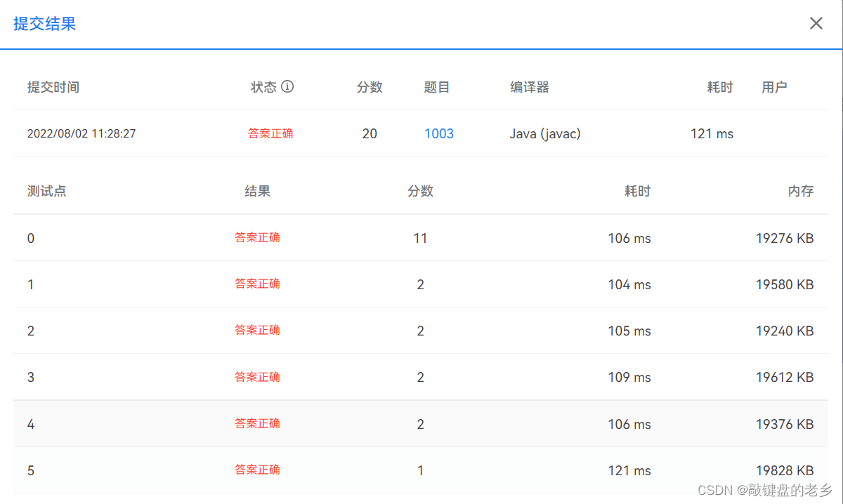Click 答案正确 for test point 0
The image size is (843, 504).
[257, 237]
